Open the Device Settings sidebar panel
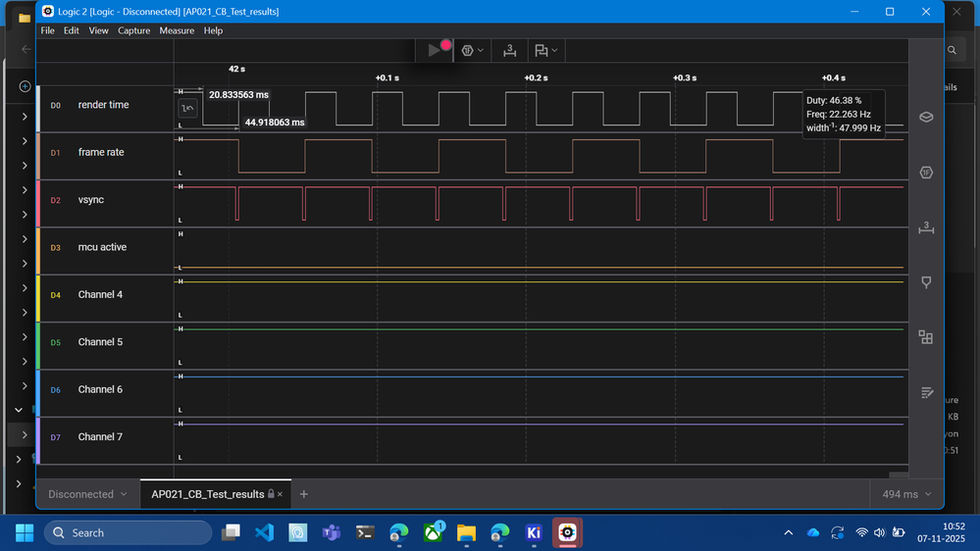The image size is (980, 551). pos(926,117)
